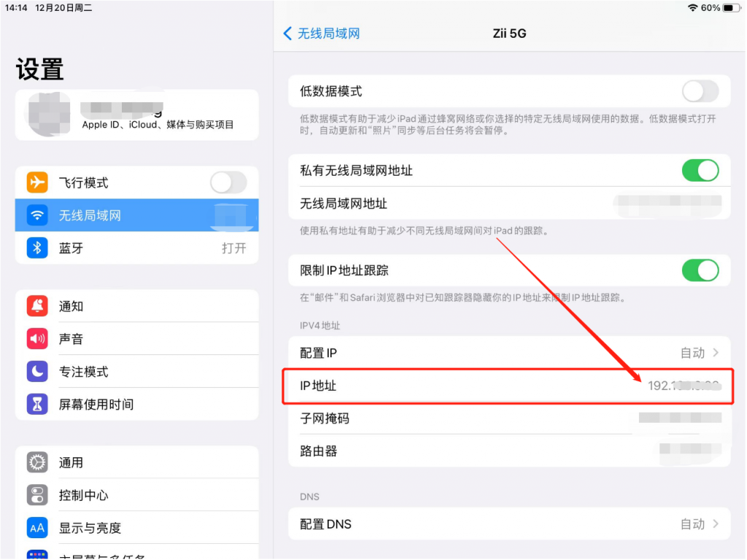Viewport: 747px width, 560px height.
Task: Tap the 低数据模式 label
Action: pyautogui.click(x=331, y=91)
